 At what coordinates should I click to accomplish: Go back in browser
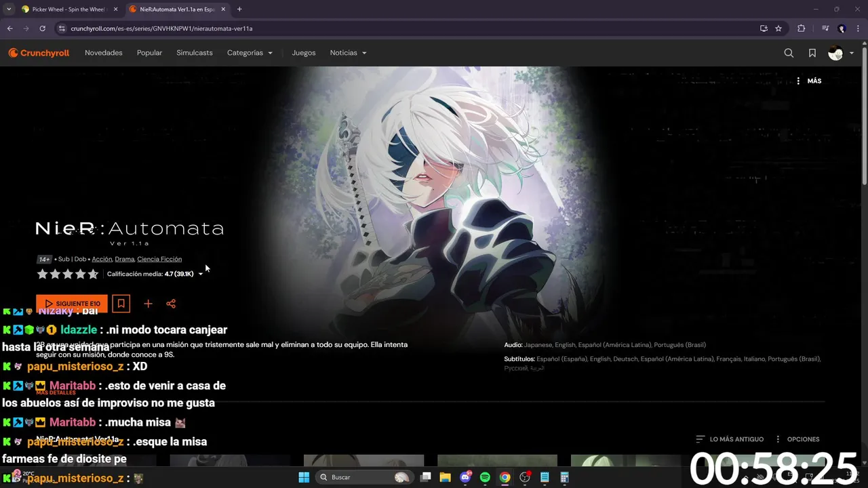[9, 28]
